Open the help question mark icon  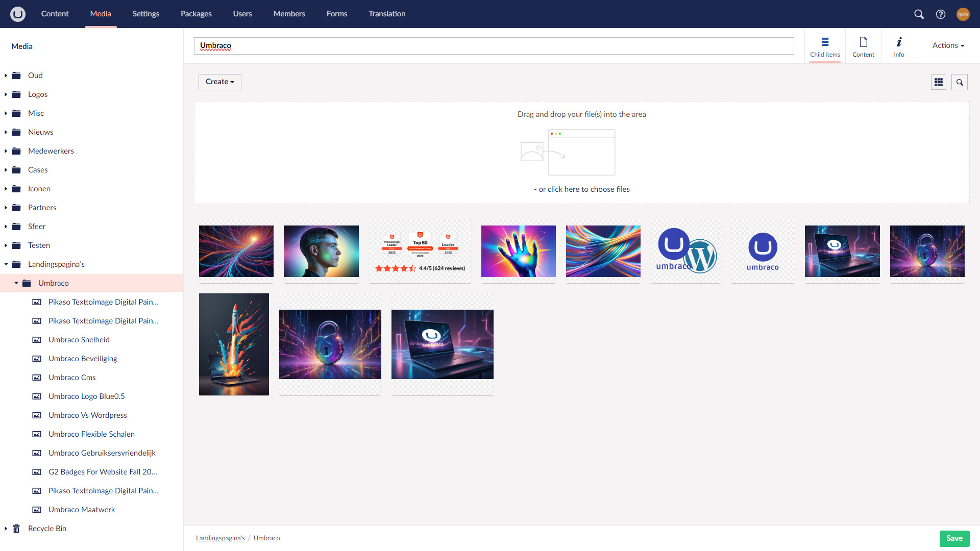pos(941,14)
